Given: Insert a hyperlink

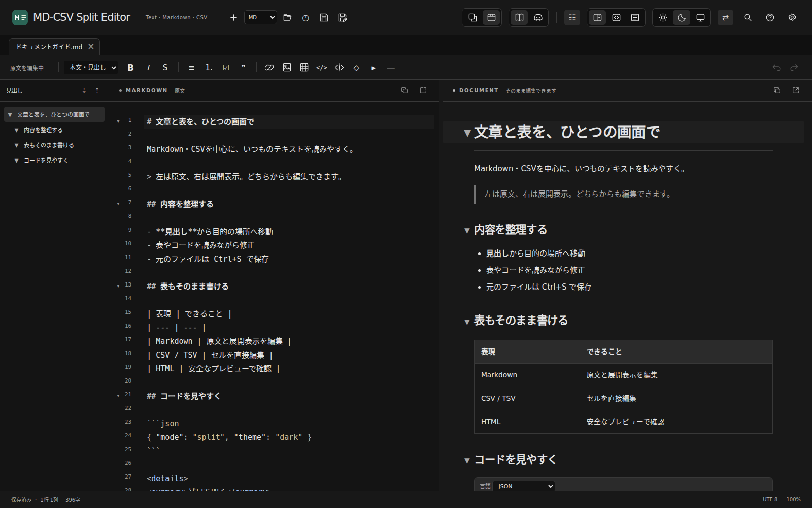Looking at the screenshot, I should (x=269, y=67).
